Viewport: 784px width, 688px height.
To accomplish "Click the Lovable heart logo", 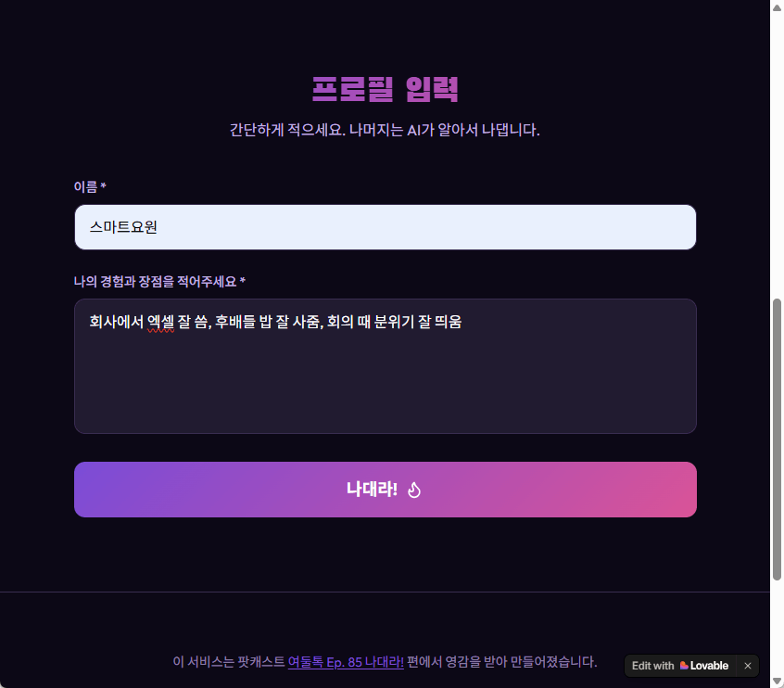I will click(684, 666).
